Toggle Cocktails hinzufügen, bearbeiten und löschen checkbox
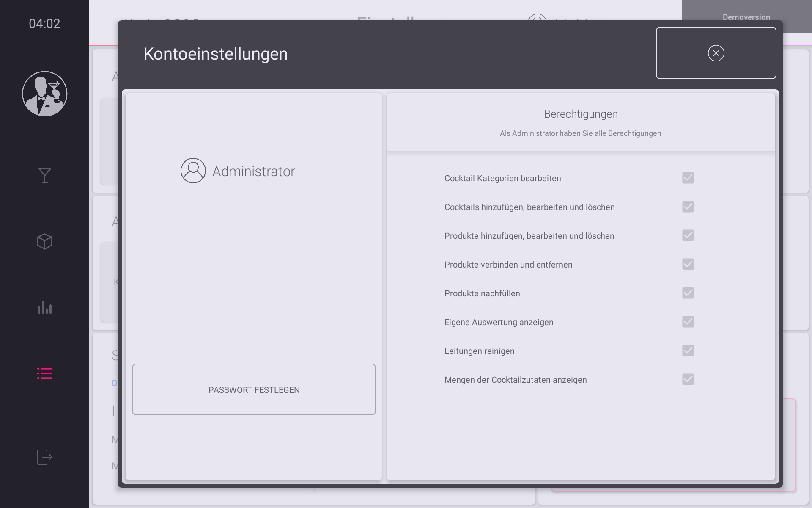The height and width of the screenshot is (508, 812). tap(688, 207)
